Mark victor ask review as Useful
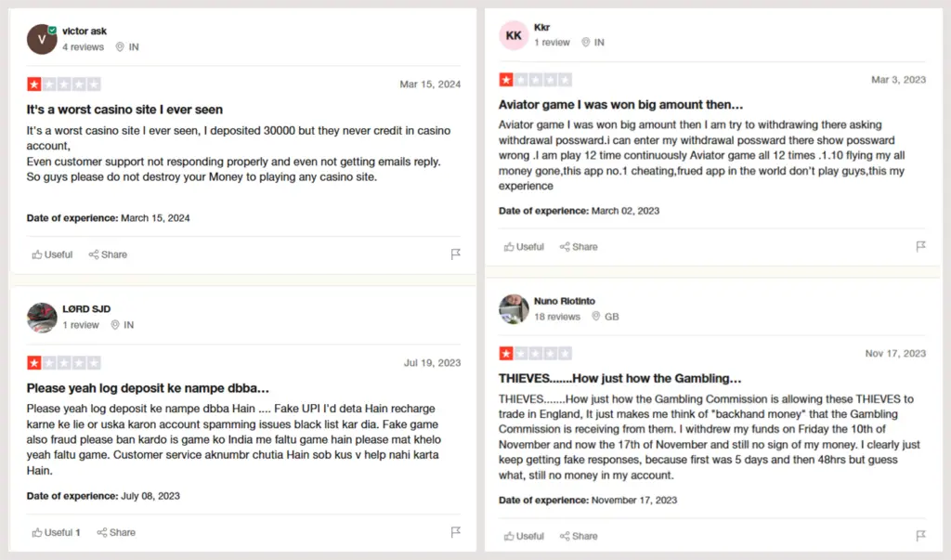Viewport: 951px width, 560px height. [x=52, y=254]
